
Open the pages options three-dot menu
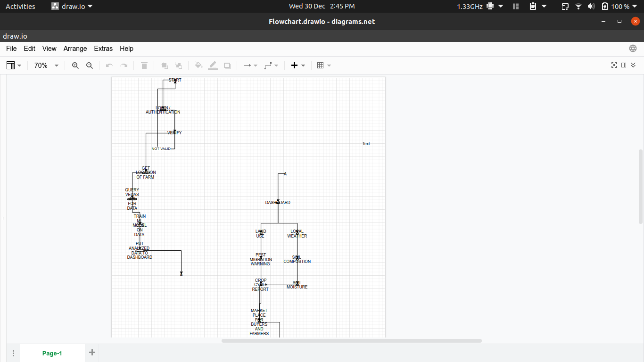pos(13,353)
